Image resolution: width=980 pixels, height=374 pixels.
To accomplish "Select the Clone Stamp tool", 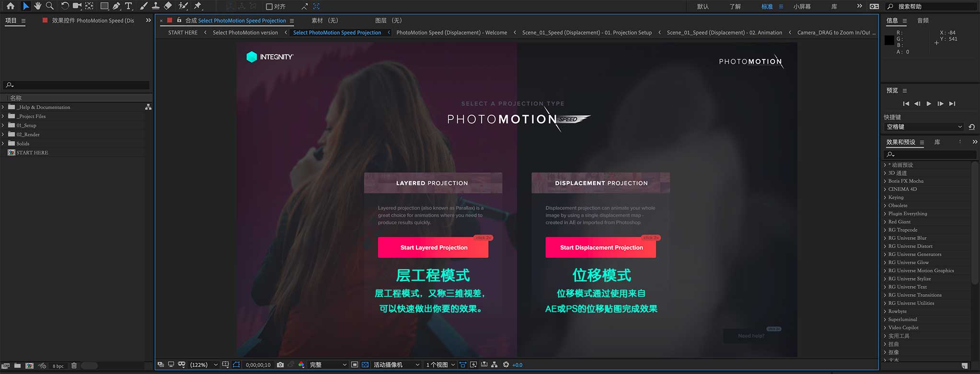I will pos(156,6).
